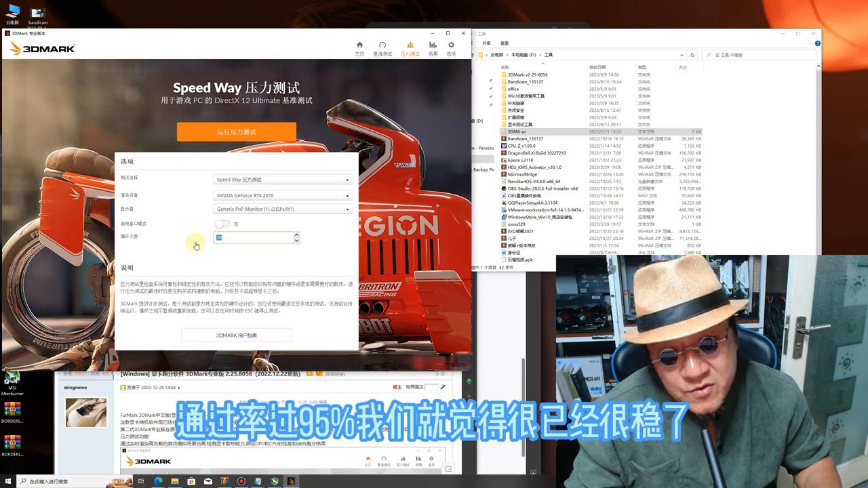Image resolution: width=868 pixels, height=488 pixels.
Task: Check the box beside Bandicam_135137 folder
Action: click(500, 81)
